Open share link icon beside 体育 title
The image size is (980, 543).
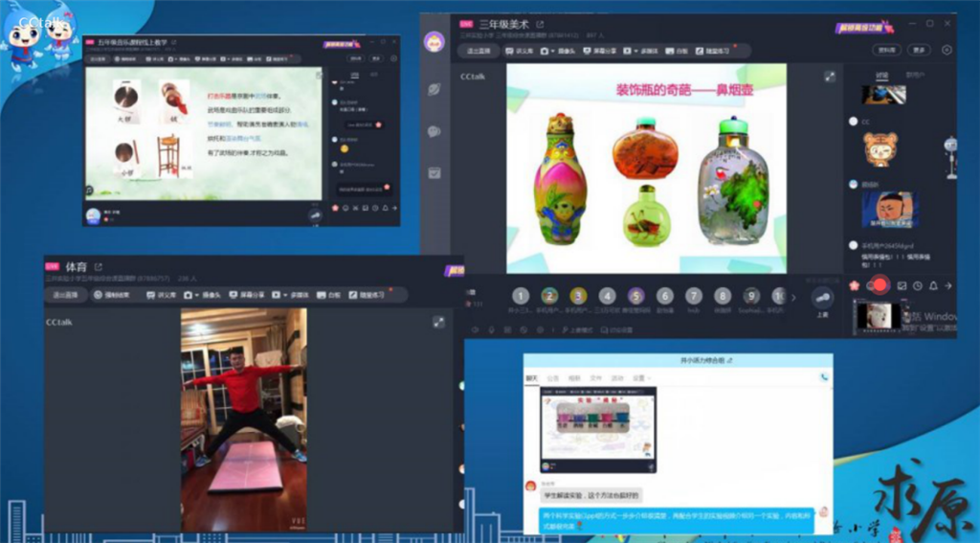[99, 267]
